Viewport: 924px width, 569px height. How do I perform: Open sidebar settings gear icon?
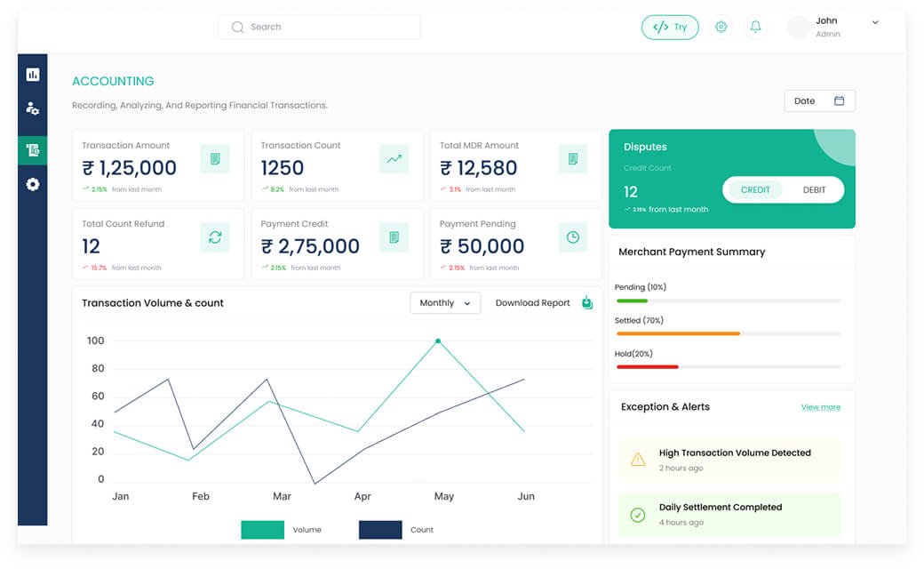[x=33, y=185]
